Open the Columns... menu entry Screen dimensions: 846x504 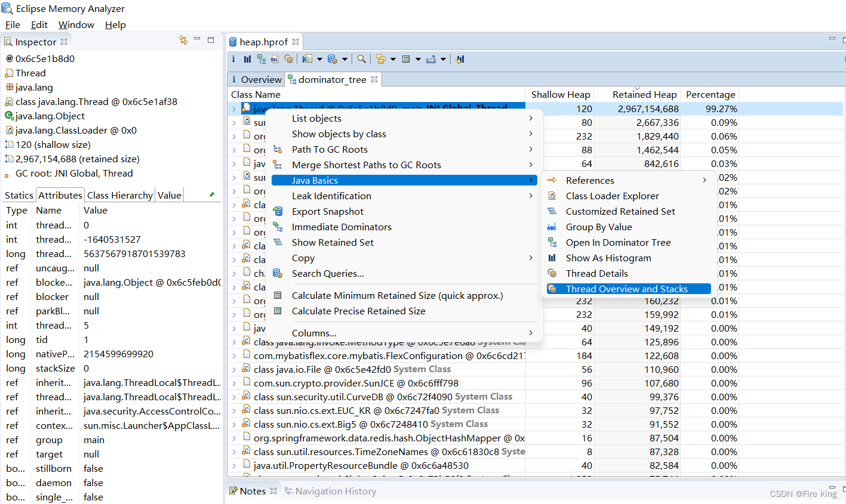click(404, 333)
